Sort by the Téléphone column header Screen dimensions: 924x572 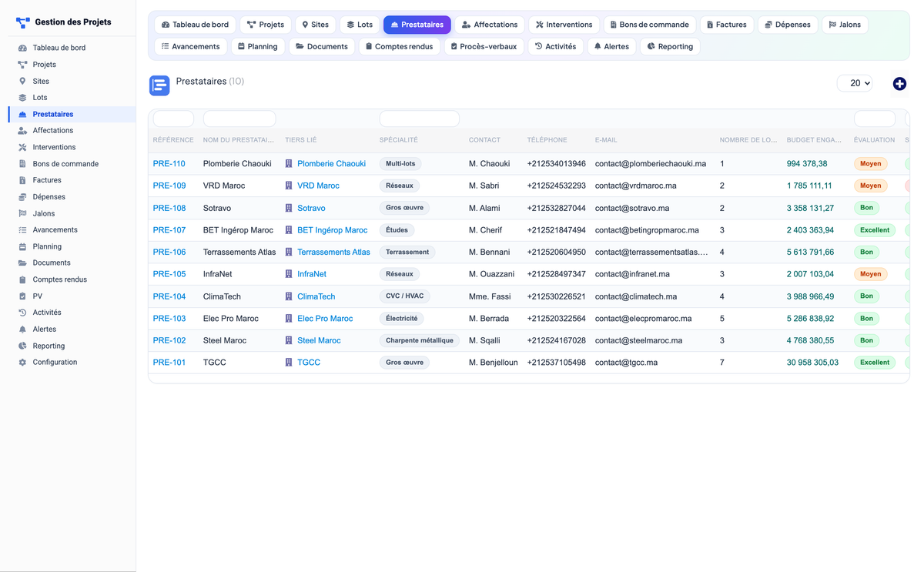pos(547,140)
